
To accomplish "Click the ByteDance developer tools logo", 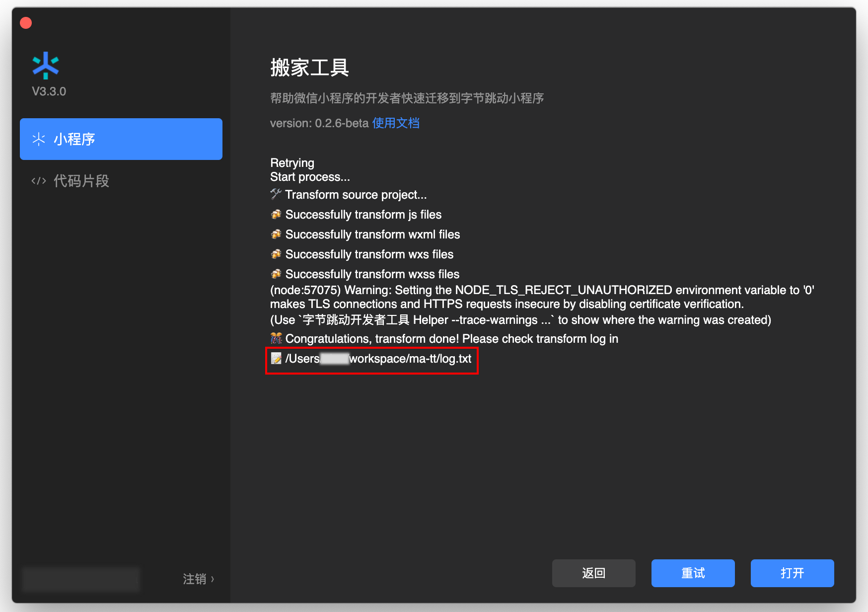I will pos(46,66).
